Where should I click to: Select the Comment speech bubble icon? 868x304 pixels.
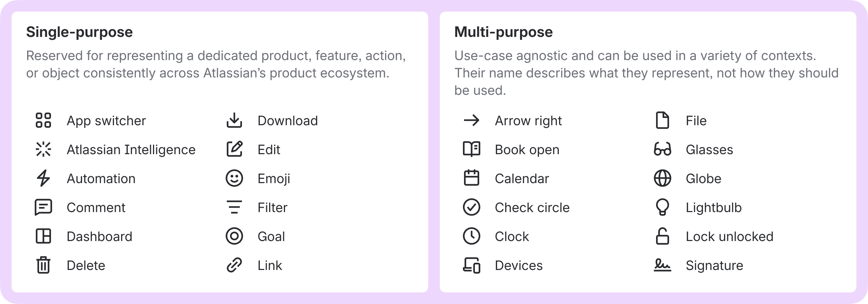43,207
